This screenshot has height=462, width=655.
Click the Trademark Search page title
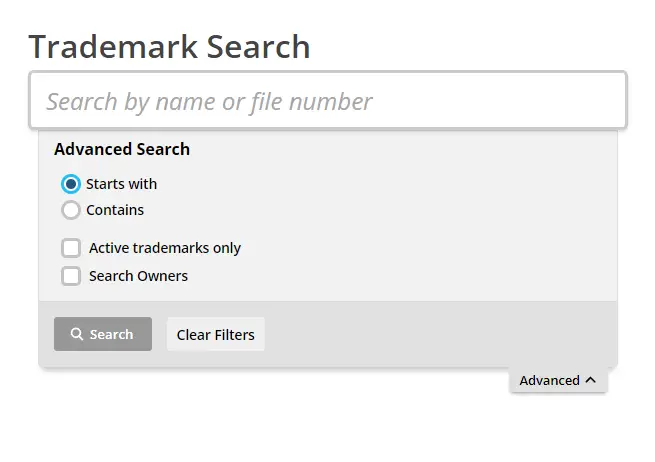pyautogui.click(x=169, y=46)
